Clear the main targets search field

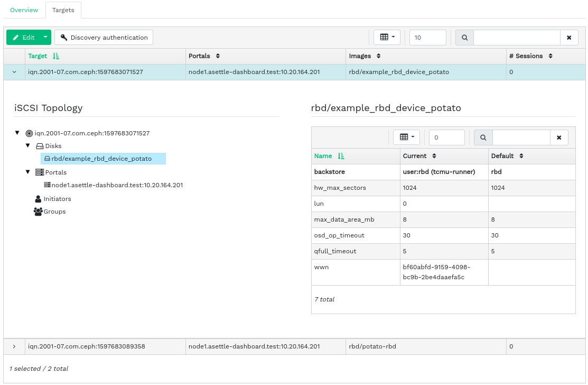tap(569, 38)
